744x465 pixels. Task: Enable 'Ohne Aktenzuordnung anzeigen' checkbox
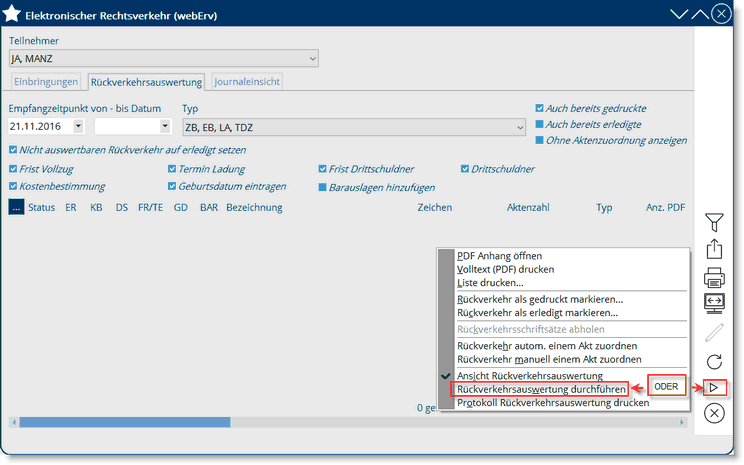[x=539, y=140]
